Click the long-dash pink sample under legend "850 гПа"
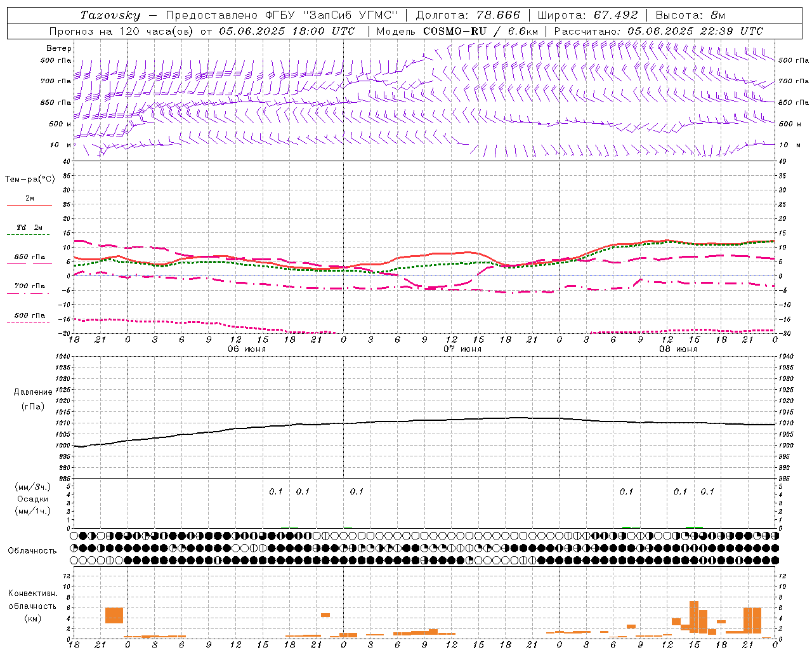Screen dimensions: 812x650 [x=29, y=263]
